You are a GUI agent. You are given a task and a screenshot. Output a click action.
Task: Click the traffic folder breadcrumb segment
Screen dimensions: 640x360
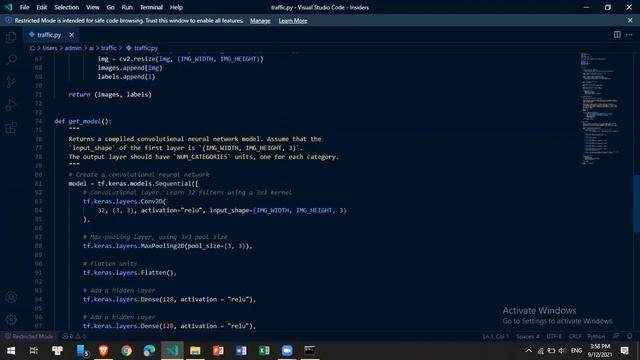tap(109, 48)
